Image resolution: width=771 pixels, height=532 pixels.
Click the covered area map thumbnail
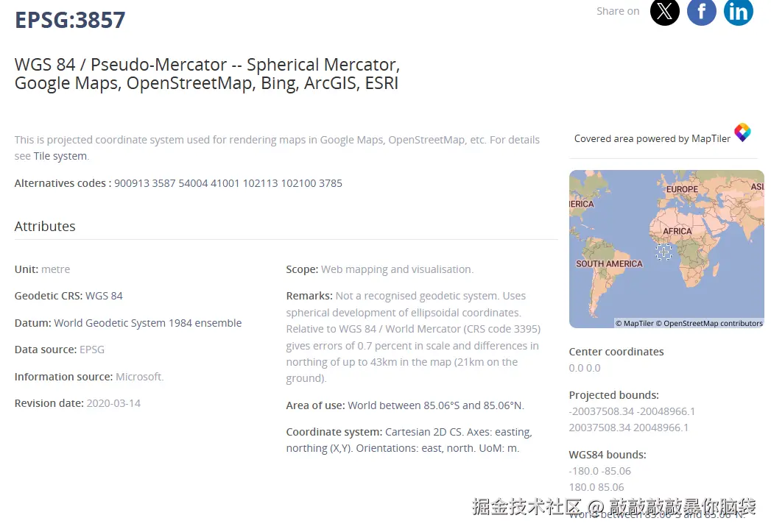coord(666,249)
